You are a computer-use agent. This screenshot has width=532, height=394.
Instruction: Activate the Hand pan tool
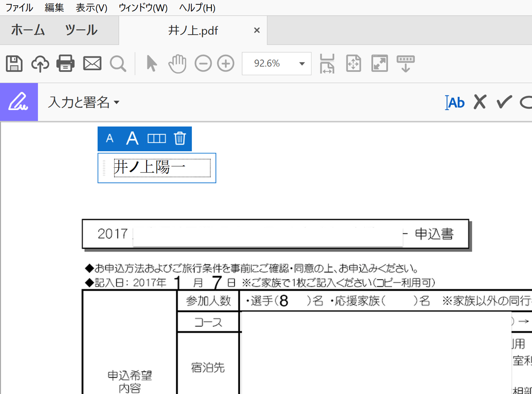tap(178, 63)
